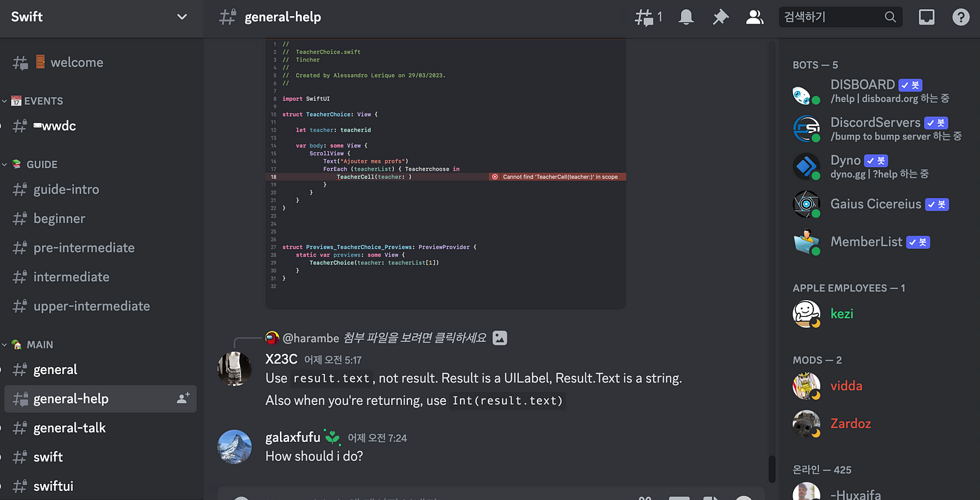Open the inbox icon
Image resolution: width=980 pixels, height=500 pixels.
927,17
